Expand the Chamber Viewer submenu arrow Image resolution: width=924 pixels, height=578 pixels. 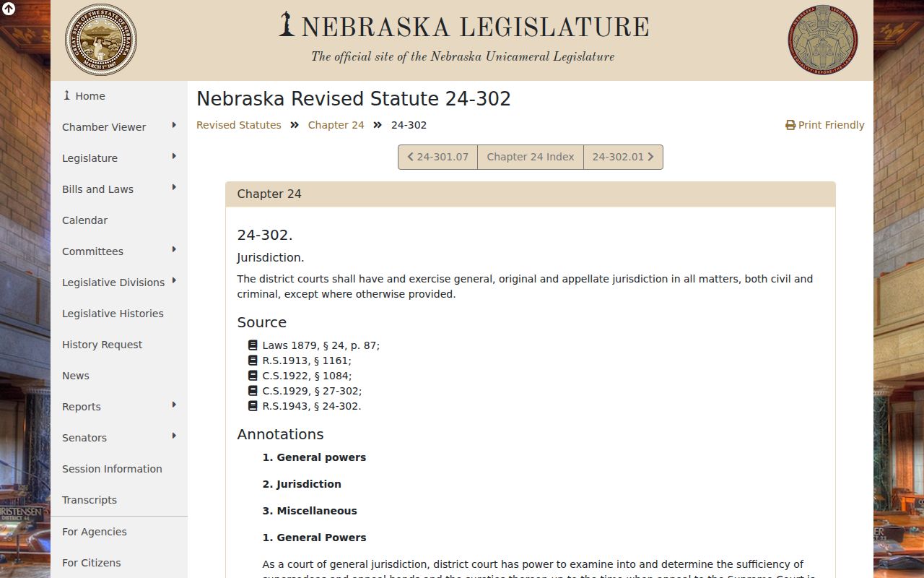coord(174,126)
